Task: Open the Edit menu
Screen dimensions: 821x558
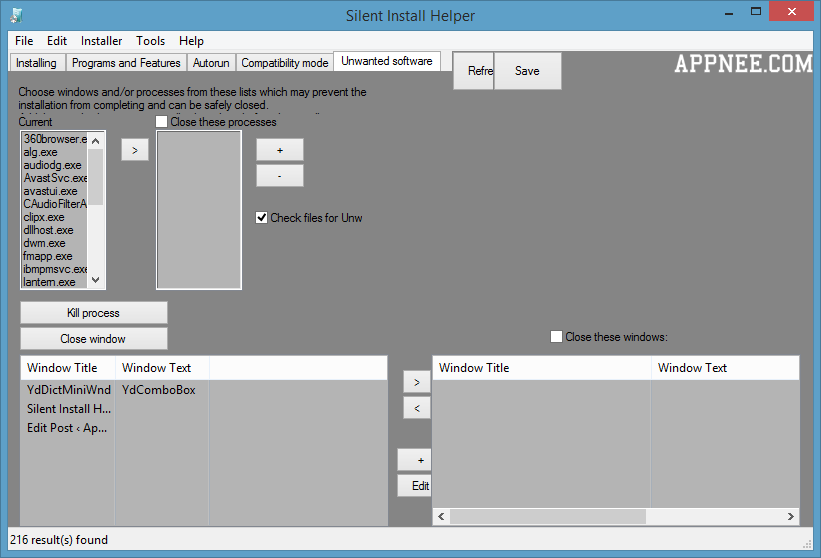Action: point(57,41)
